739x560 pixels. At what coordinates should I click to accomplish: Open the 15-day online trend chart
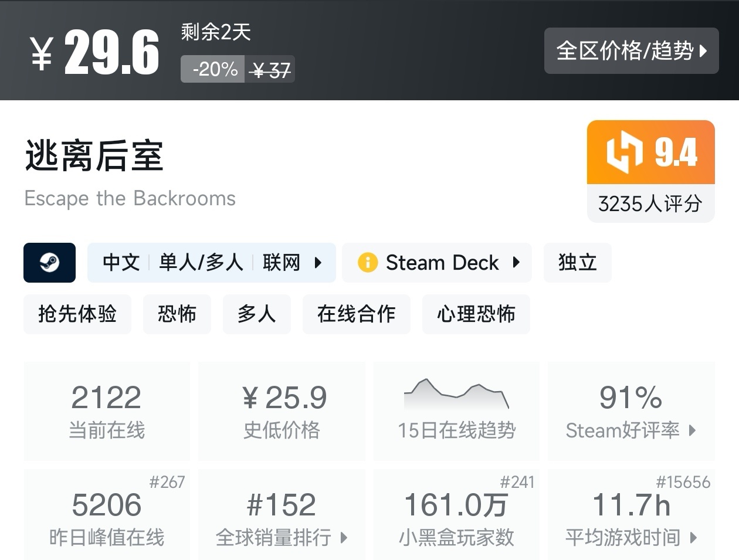tap(456, 410)
